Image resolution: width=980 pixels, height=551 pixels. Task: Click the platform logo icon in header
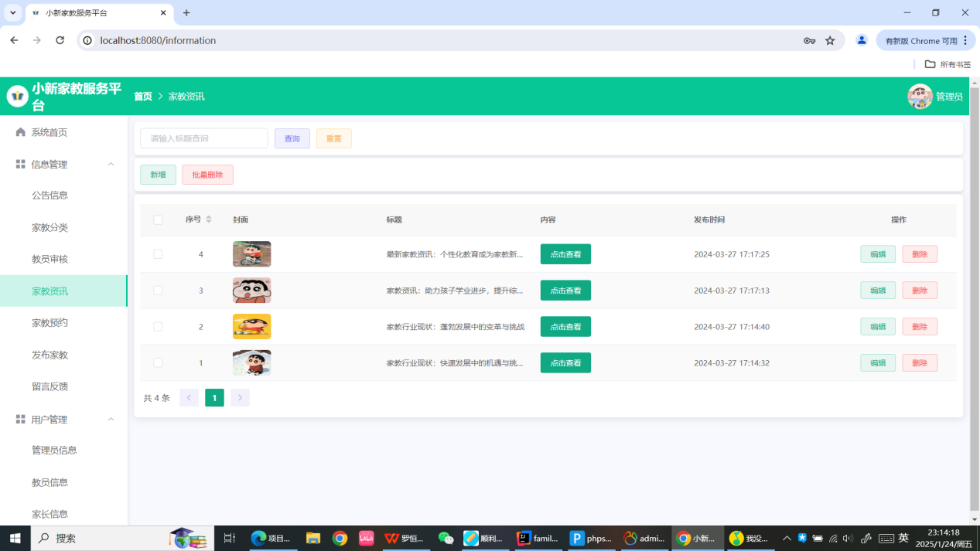[x=17, y=96]
